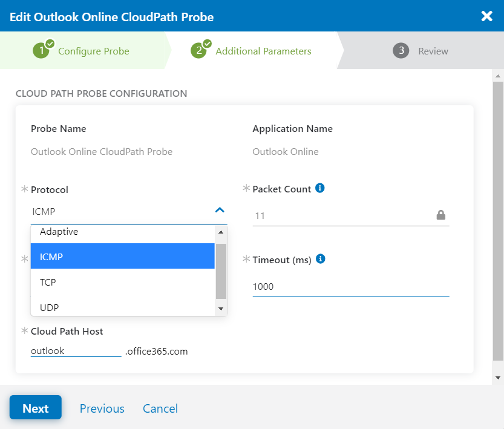Screen dimensions: 504x429
Task: Jump to the Review step
Action: [433, 51]
